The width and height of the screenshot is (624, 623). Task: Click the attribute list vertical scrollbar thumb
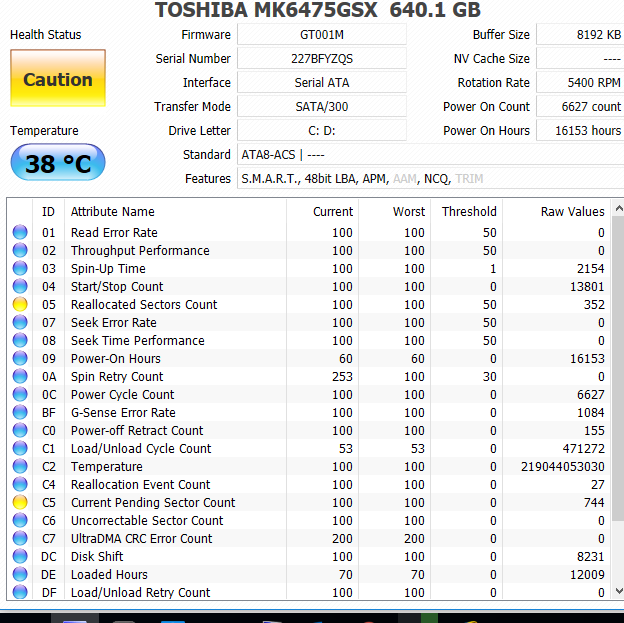pyautogui.click(x=618, y=368)
